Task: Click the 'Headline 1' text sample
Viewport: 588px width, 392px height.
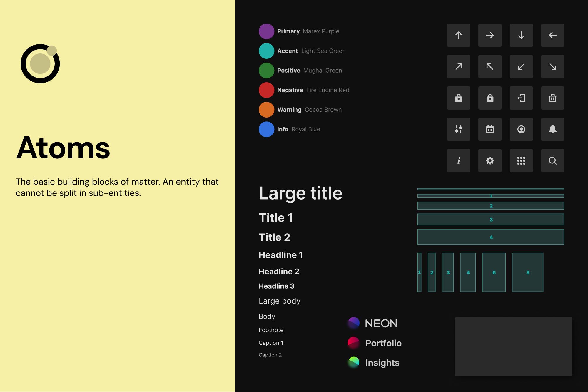Action: (x=281, y=255)
